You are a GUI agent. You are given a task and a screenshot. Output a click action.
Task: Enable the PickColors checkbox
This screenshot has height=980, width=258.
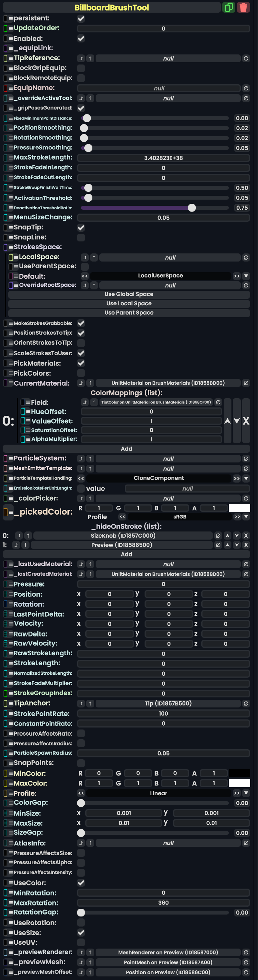tap(81, 373)
